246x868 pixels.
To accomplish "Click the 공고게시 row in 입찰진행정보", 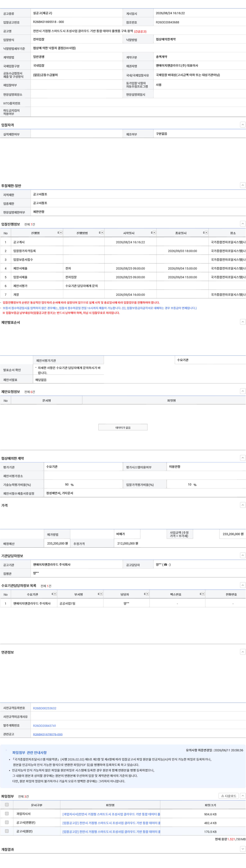I will click(x=123, y=242).
